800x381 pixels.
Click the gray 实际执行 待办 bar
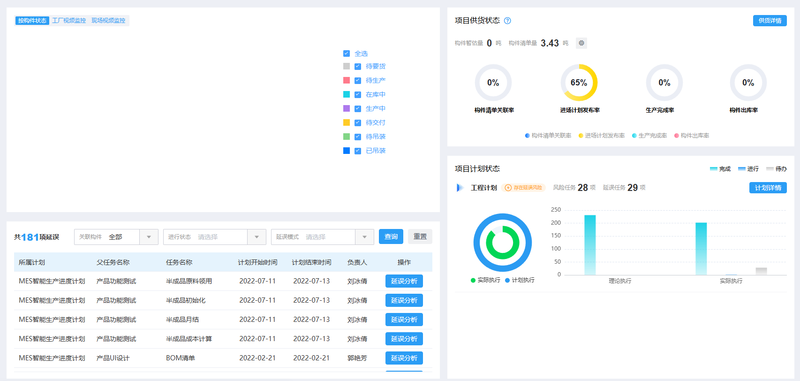761,271
